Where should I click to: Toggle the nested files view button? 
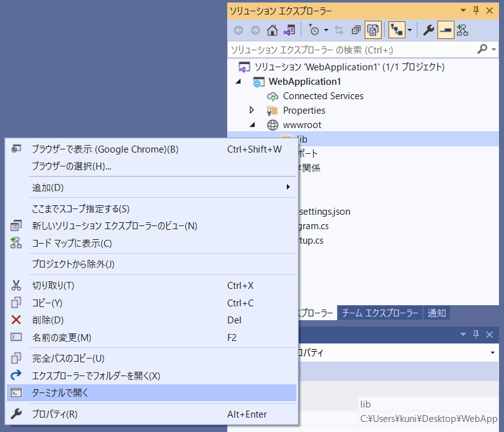coord(397,30)
